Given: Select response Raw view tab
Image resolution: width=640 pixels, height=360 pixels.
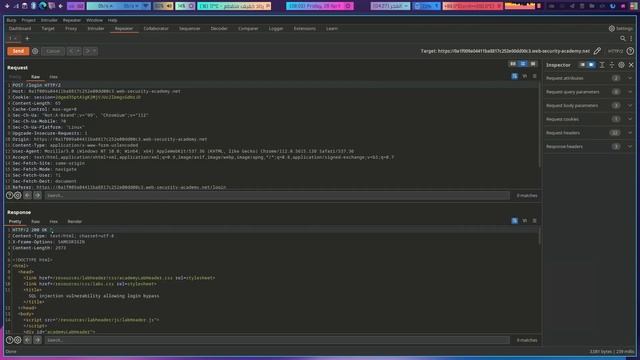Looking at the screenshot, I should pyautogui.click(x=36, y=221).
